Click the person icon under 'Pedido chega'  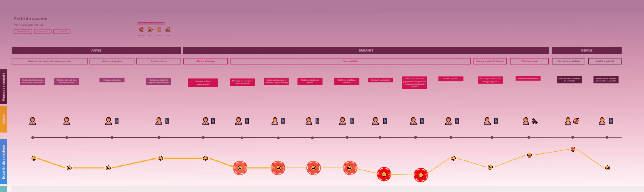click(x=526, y=121)
